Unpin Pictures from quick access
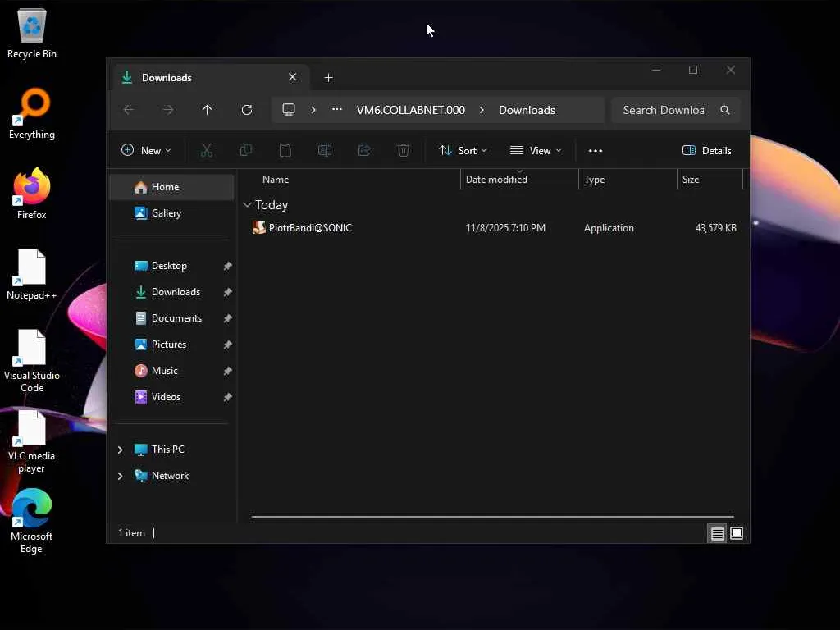840x630 pixels. pyautogui.click(x=228, y=345)
